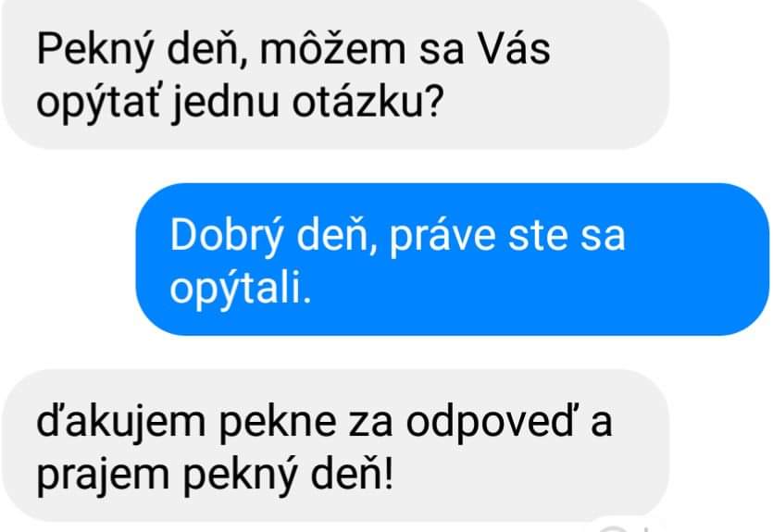Tap 'Dobrý' in the blue bubble
Screen dimensions: 773x532
pyautogui.click(x=227, y=237)
